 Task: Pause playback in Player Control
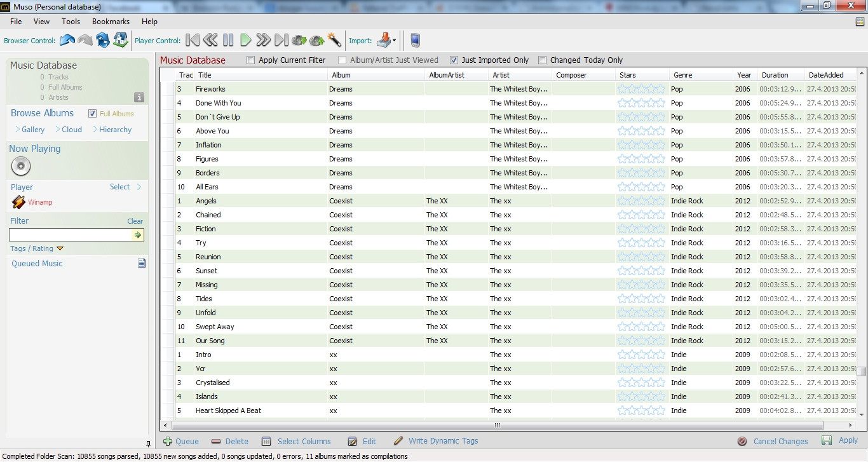point(228,41)
